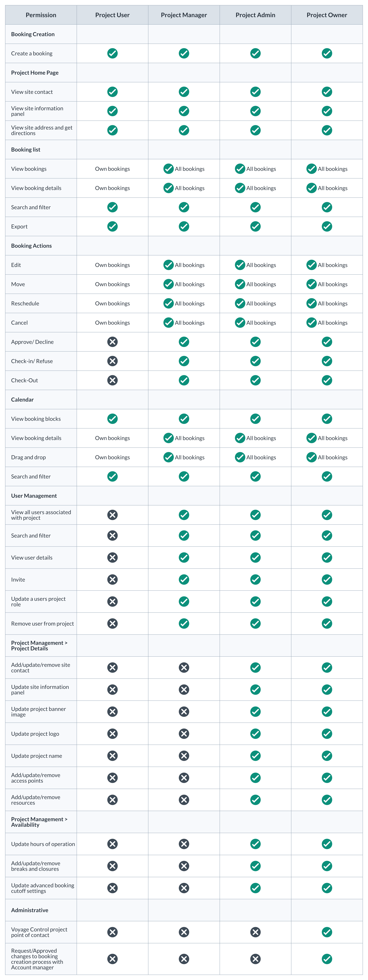
Task: Click Project Admin checkmark for Update project name
Action: (x=255, y=756)
